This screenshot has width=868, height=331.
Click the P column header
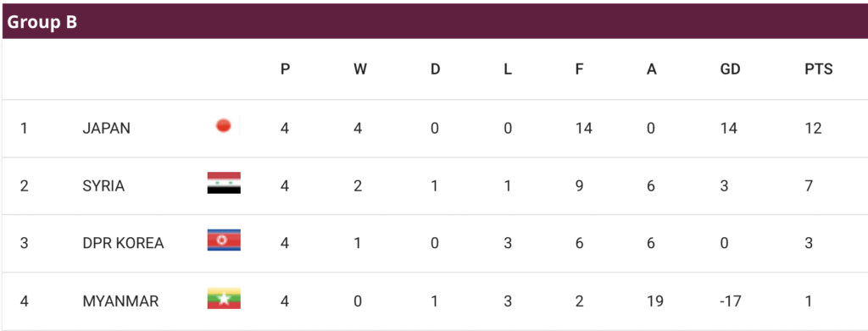click(285, 69)
